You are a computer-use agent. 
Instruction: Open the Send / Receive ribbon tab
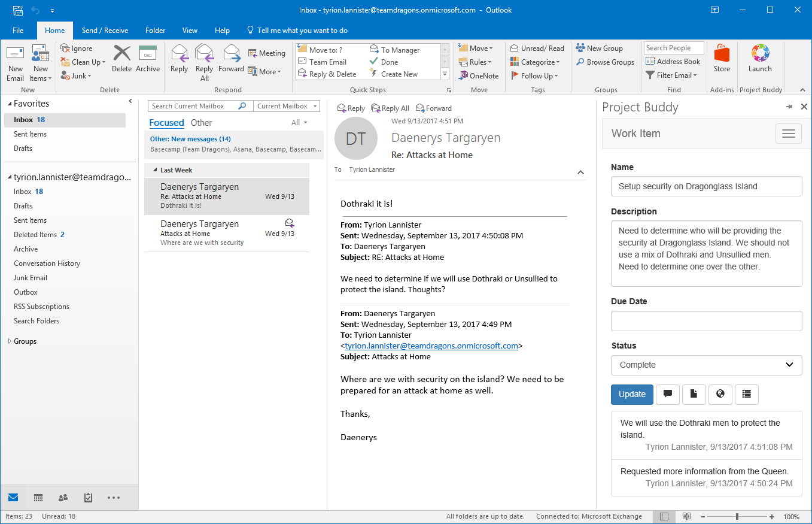pos(105,31)
